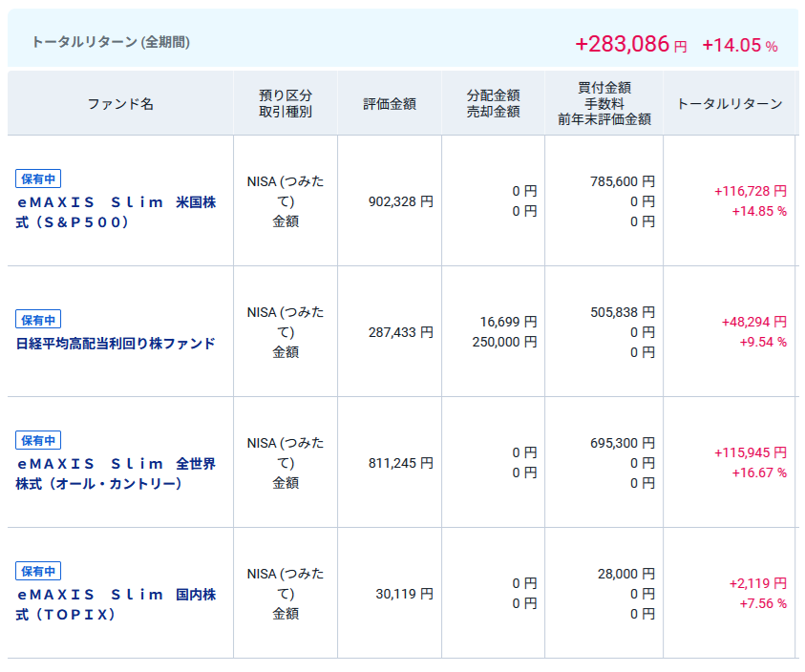Screen dimensions: 805x672
Task: Click the 評価金額 column header
Action: tap(389, 103)
